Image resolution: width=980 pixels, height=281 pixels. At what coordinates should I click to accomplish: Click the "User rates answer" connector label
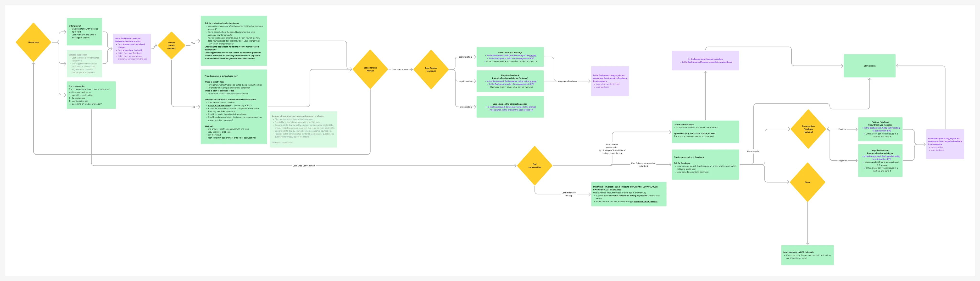[400, 69]
